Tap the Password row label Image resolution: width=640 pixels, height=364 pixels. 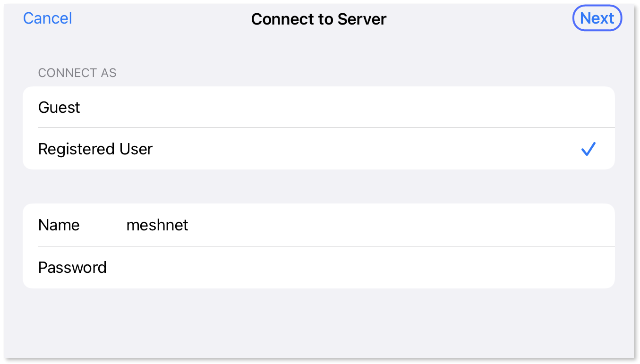point(72,267)
